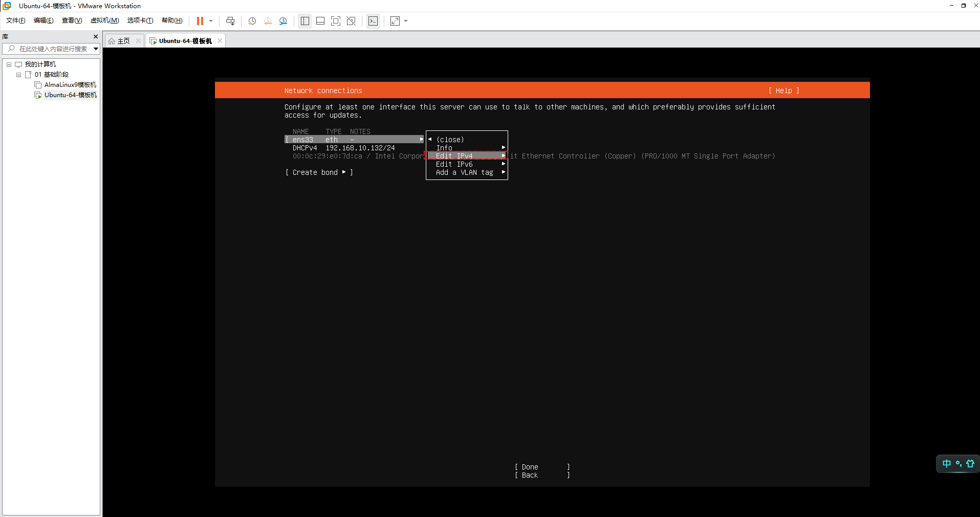This screenshot has width=980, height=517.
Task: Open the stretch display dropdown arrow
Action: [x=406, y=21]
